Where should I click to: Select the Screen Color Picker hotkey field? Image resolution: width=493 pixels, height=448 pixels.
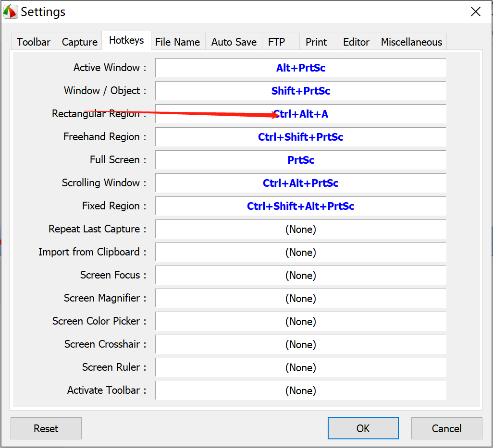[301, 321]
